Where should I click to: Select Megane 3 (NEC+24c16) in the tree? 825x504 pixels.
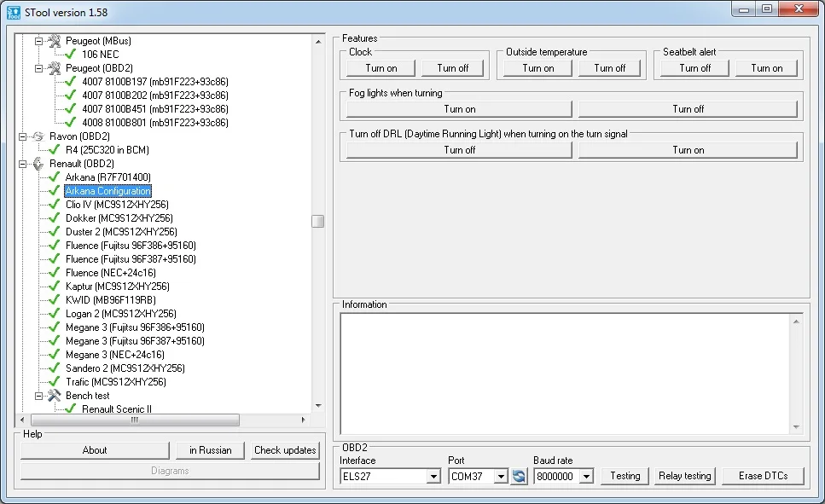point(114,355)
